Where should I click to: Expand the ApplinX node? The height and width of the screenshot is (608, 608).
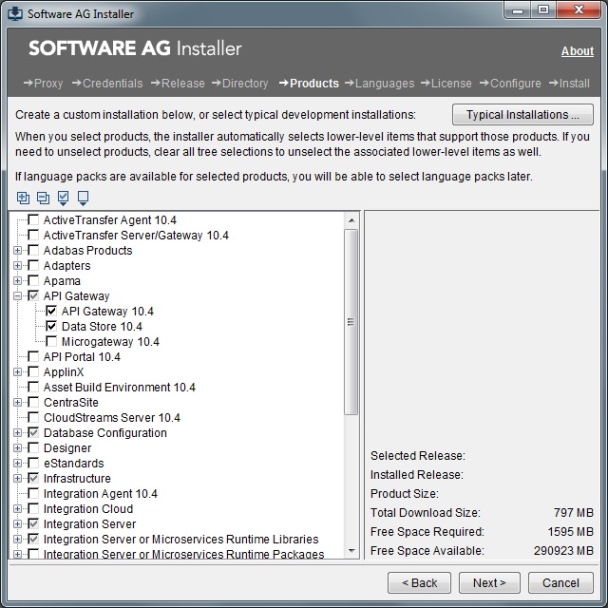tap(17, 372)
